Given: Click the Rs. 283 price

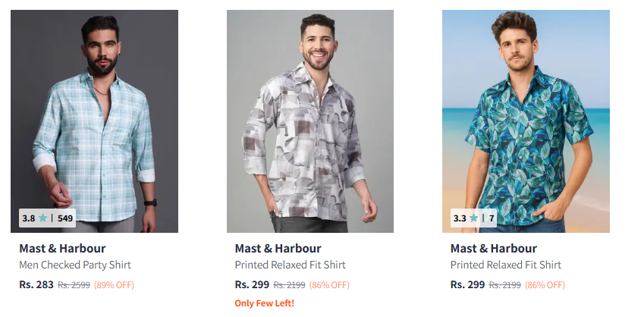Looking at the screenshot, I should [36, 284].
